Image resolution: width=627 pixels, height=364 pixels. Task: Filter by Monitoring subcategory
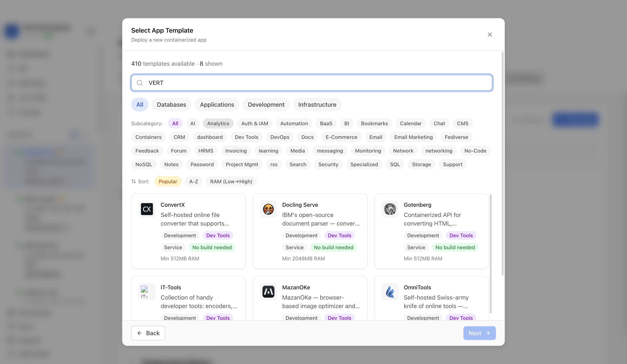pyautogui.click(x=368, y=151)
